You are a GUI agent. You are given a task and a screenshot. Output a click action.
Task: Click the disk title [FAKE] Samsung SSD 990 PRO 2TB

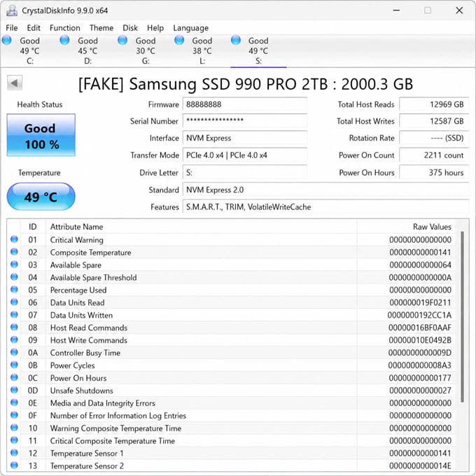click(245, 84)
